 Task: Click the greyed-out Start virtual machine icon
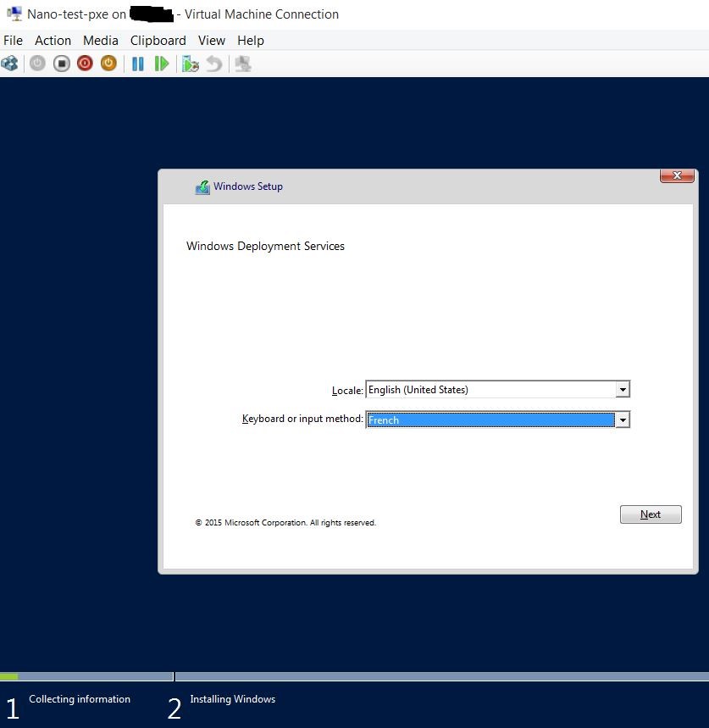tap(37, 64)
